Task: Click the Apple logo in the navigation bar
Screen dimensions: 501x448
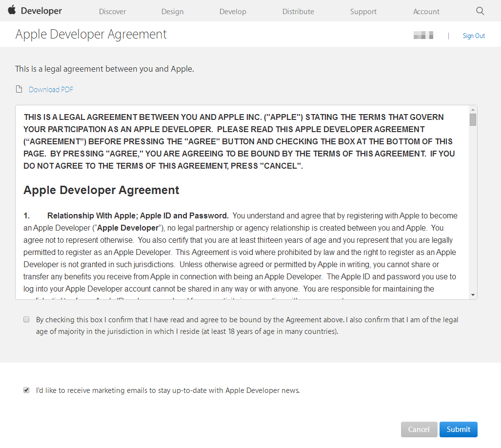Action: pos(12,10)
